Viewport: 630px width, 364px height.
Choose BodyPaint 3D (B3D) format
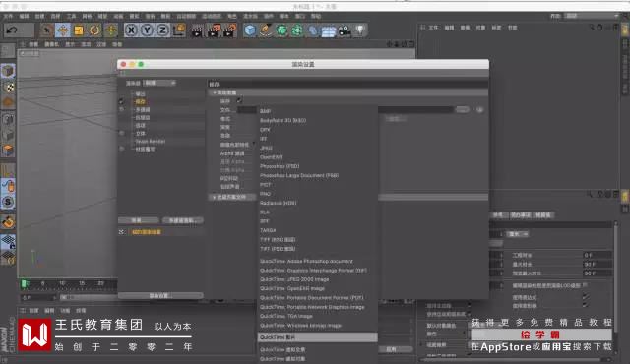pos(283,120)
